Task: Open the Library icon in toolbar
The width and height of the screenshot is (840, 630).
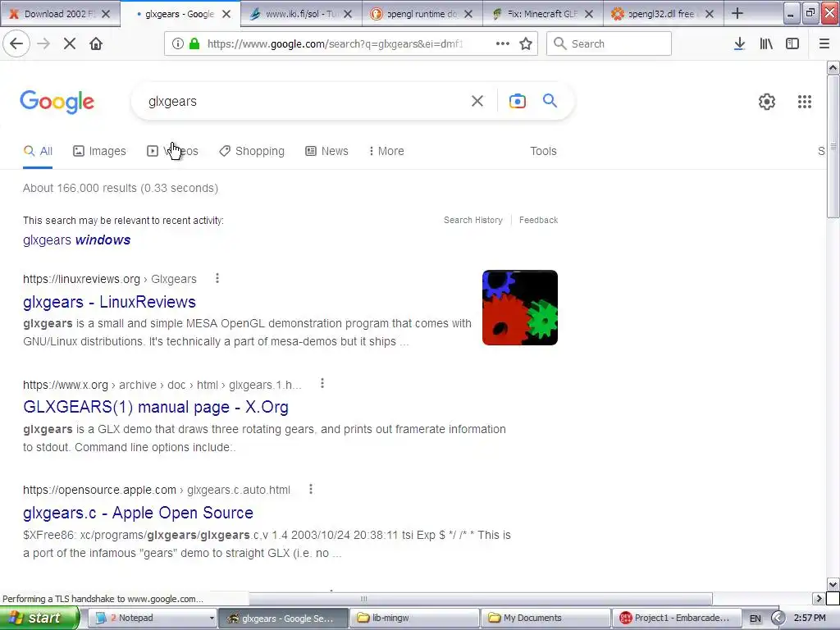Action: [766, 44]
